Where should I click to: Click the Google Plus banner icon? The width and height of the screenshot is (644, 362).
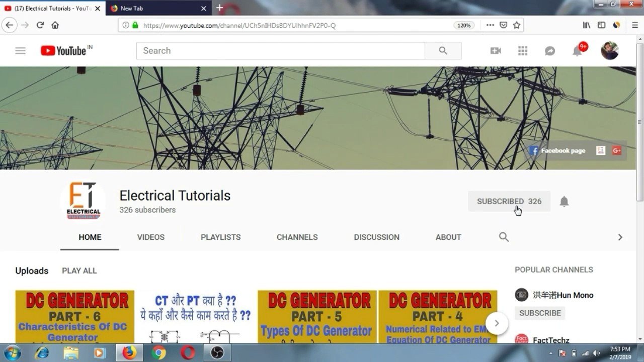(617, 150)
